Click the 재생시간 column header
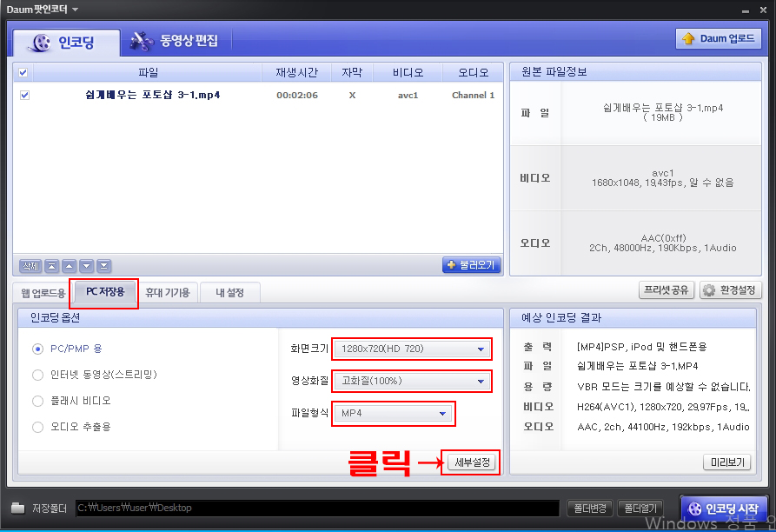This screenshot has height=532, width=776. pos(296,73)
